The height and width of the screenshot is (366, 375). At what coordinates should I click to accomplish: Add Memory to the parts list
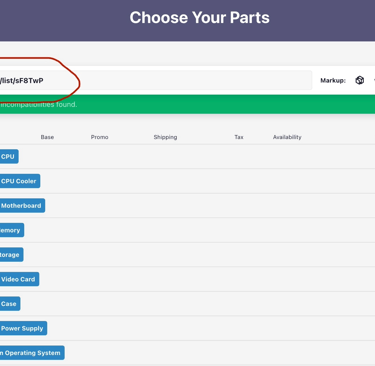(x=12, y=230)
